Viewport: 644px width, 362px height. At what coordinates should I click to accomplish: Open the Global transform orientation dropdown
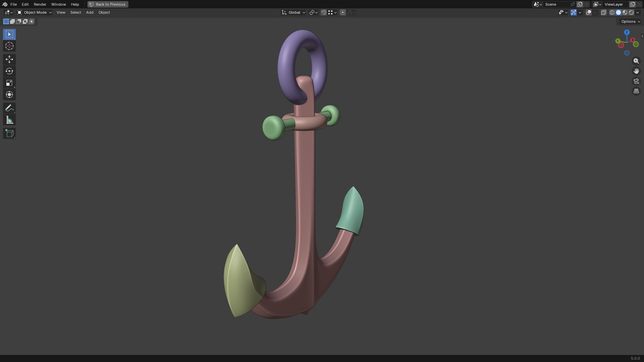tap(293, 12)
